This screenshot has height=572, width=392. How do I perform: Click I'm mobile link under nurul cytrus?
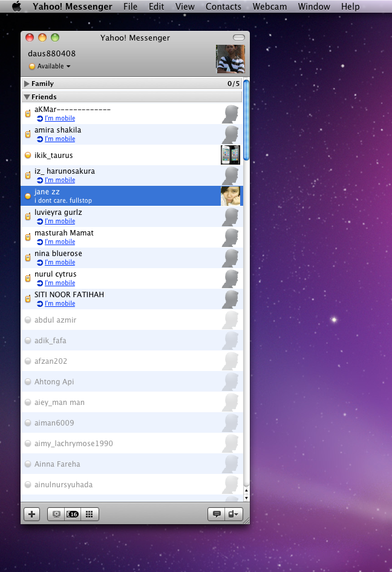[60, 283]
